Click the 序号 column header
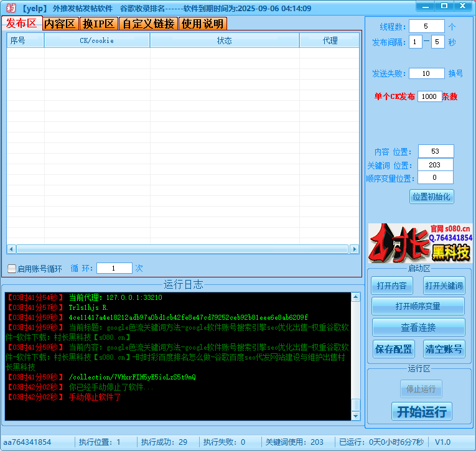Image resolution: width=476 pixels, height=451 pixels. point(26,40)
